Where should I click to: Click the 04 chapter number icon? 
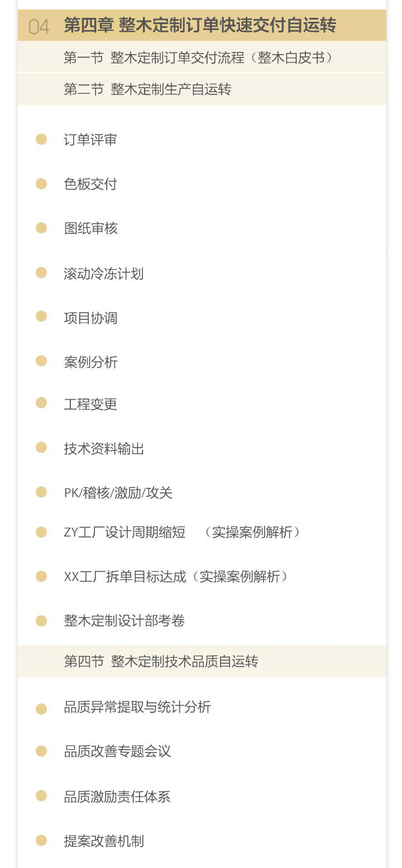pyautogui.click(x=39, y=26)
